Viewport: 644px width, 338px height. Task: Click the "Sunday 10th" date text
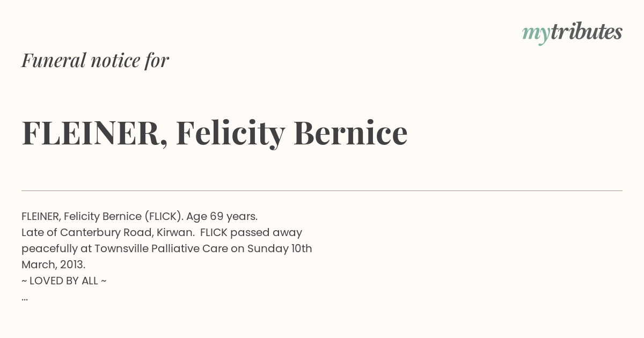280,249
